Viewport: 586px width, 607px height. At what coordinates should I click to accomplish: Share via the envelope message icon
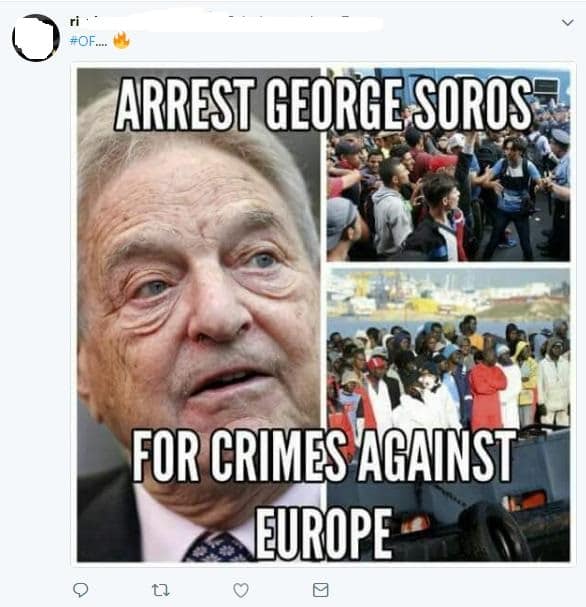tap(320, 590)
